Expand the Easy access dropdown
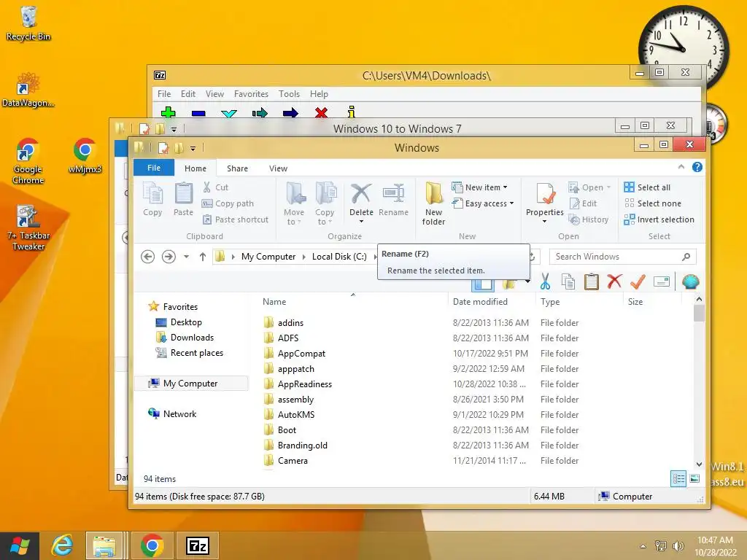Viewport: 747px width, 560px height. pyautogui.click(x=511, y=203)
